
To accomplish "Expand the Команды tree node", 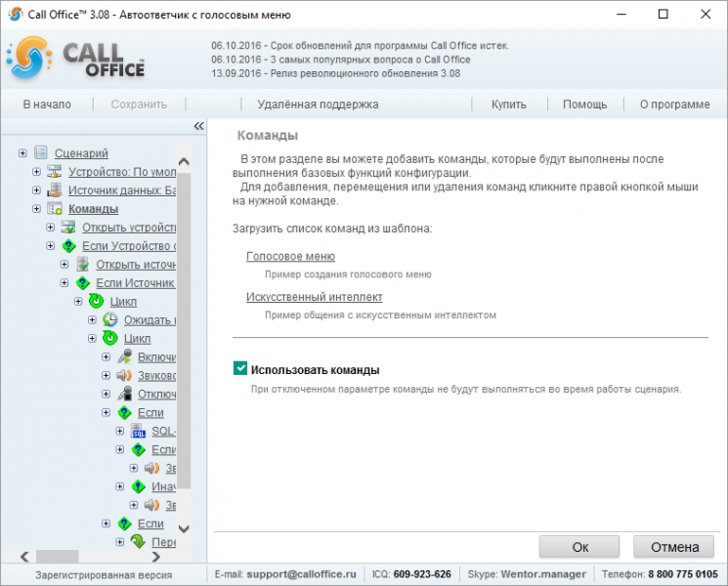I will pos(36,208).
